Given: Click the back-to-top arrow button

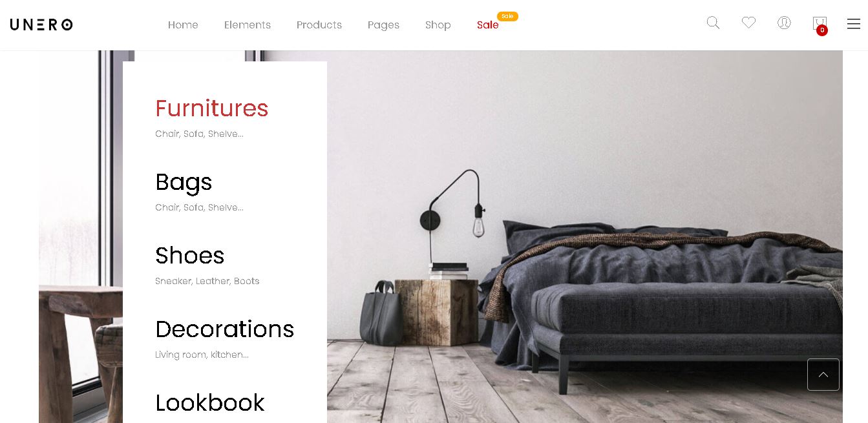Looking at the screenshot, I should [823, 375].
